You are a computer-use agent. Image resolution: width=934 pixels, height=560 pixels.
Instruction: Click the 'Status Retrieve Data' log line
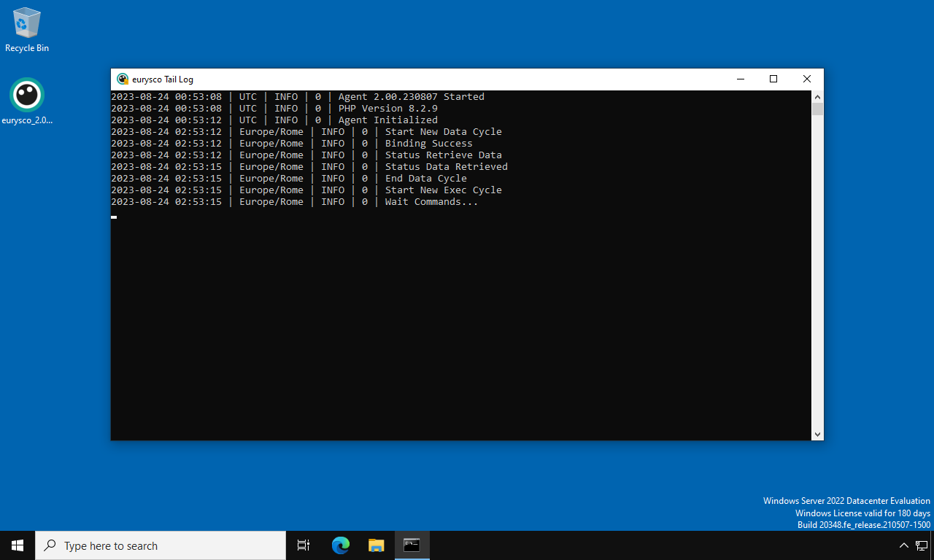pyautogui.click(x=306, y=155)
